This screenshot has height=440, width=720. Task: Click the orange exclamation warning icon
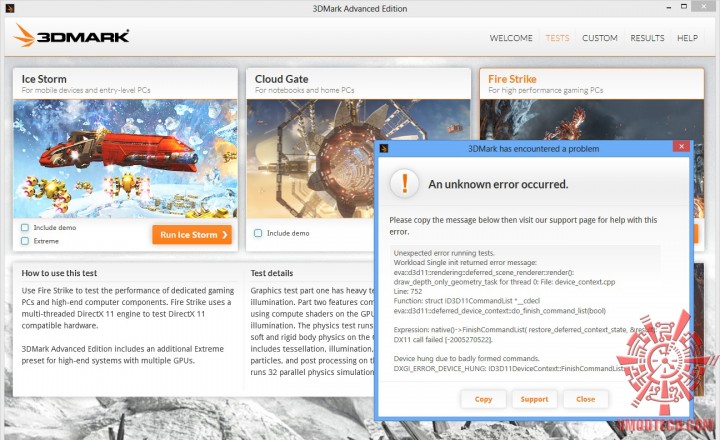[404, 183]
